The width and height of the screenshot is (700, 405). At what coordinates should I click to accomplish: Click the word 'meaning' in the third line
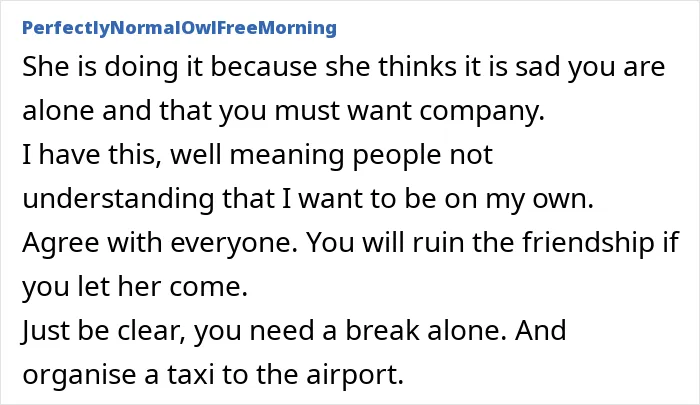[287, 157]
